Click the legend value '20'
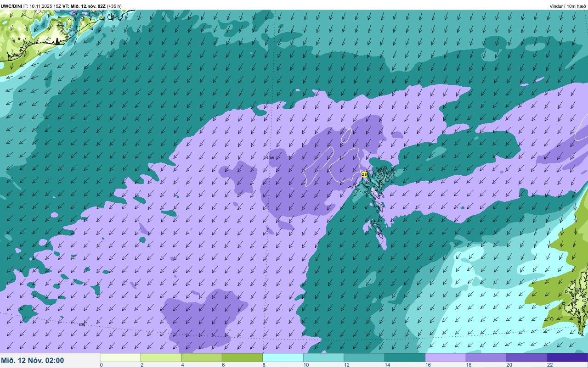 pos(509,365)
